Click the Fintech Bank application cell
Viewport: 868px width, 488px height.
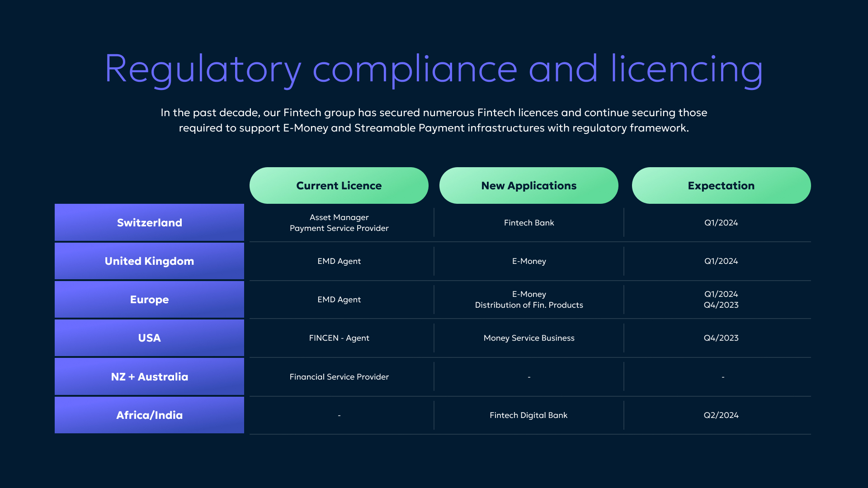pos(529,223)
